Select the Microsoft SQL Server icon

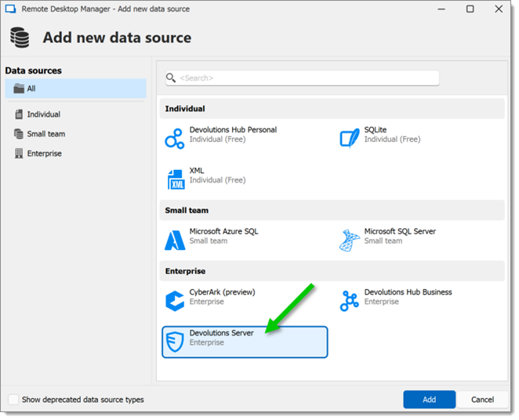coord(350,241)
